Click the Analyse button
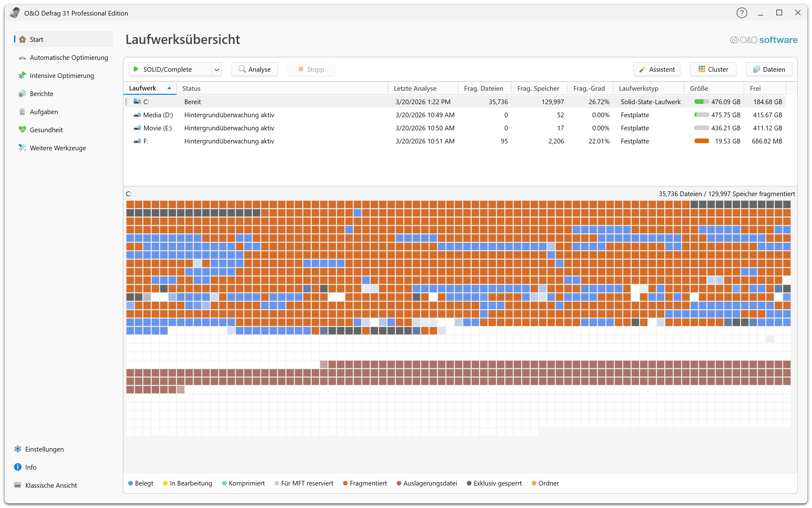The image size is (812, 508). pyautogui.click(x=254, y=70)
